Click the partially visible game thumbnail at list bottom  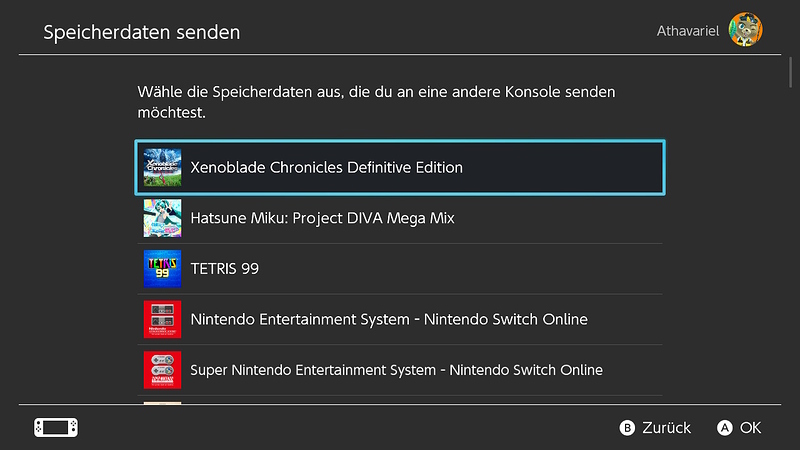[162, 403]
